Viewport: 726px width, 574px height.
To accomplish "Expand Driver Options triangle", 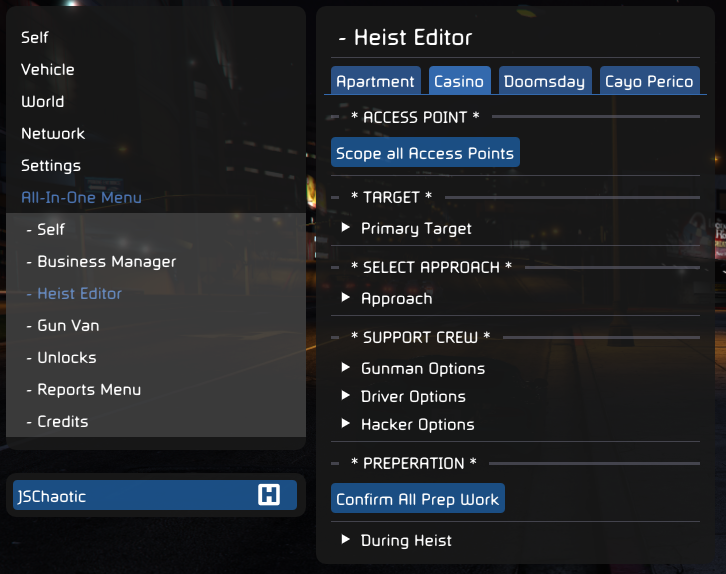I will 345,395.
